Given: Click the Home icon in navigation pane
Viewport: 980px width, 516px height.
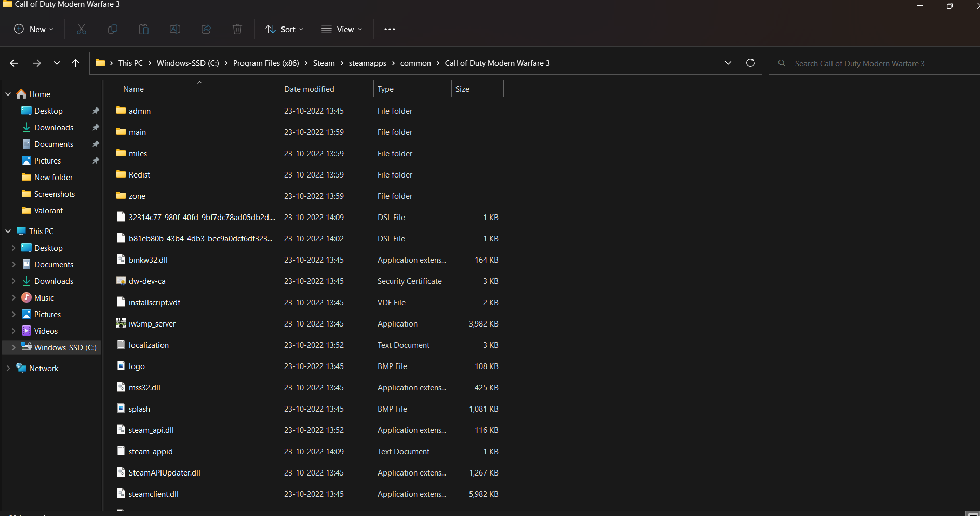Looking at the screenshot, I should (21, 94).
